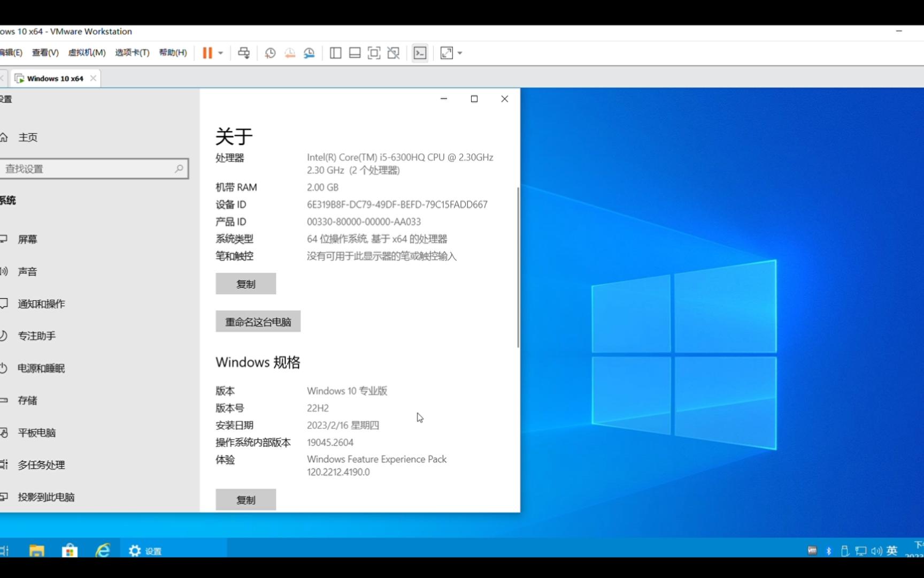
Task: Open the Snapshot Manager
Action: pyautogui.click(x=309, y=53)
